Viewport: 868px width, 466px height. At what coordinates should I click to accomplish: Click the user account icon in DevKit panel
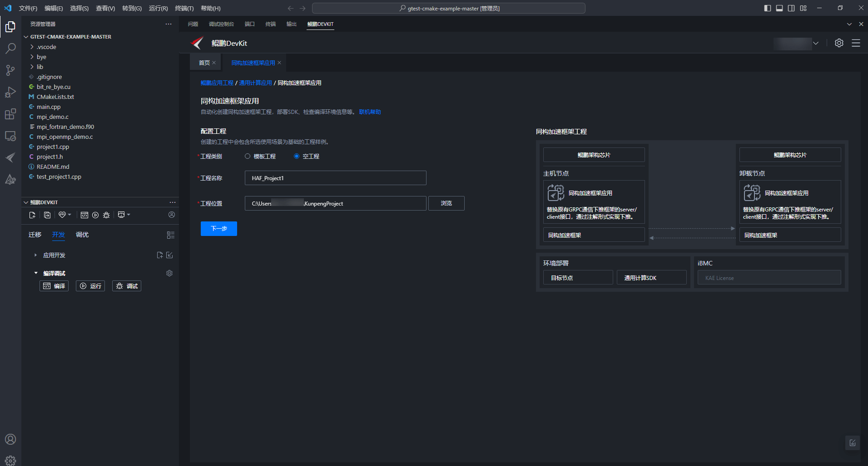[172, 215]
